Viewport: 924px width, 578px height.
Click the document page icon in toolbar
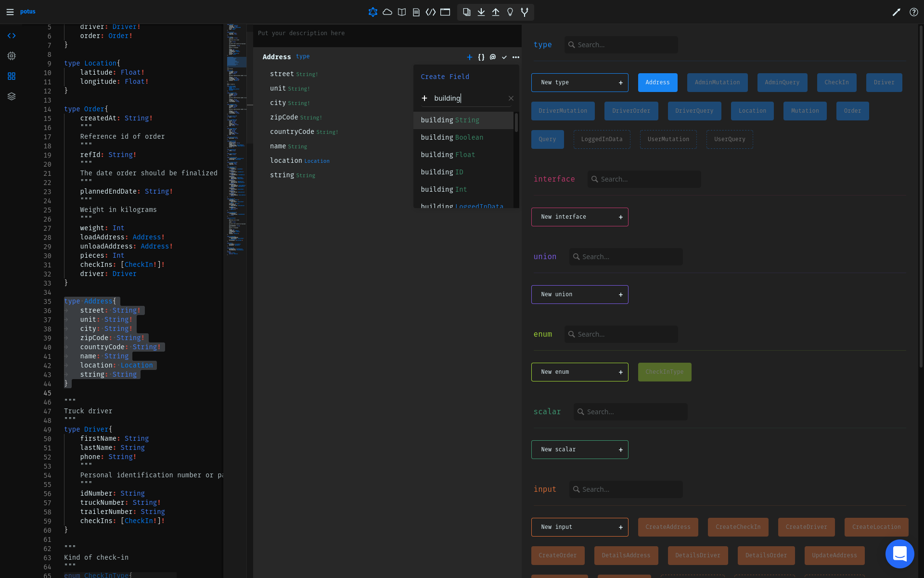416,12
